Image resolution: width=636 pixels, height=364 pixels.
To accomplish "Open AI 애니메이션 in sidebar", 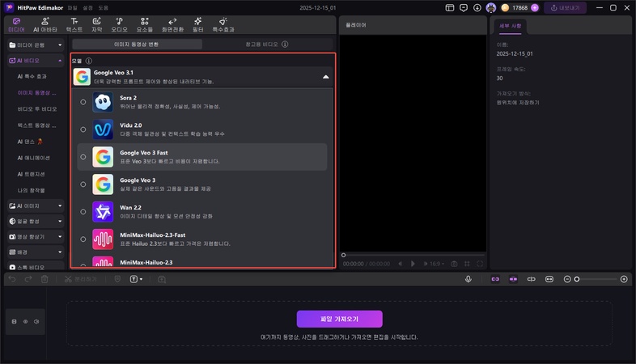I will click(33, 158).
